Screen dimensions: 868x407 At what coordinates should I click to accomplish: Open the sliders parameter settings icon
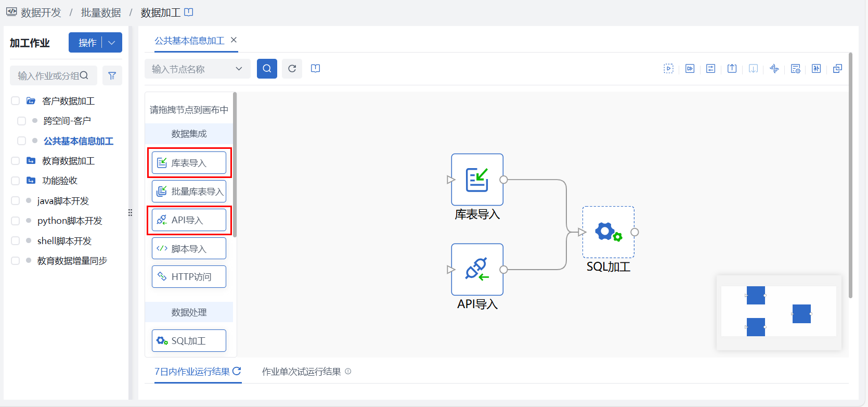[x=710, y=69]
